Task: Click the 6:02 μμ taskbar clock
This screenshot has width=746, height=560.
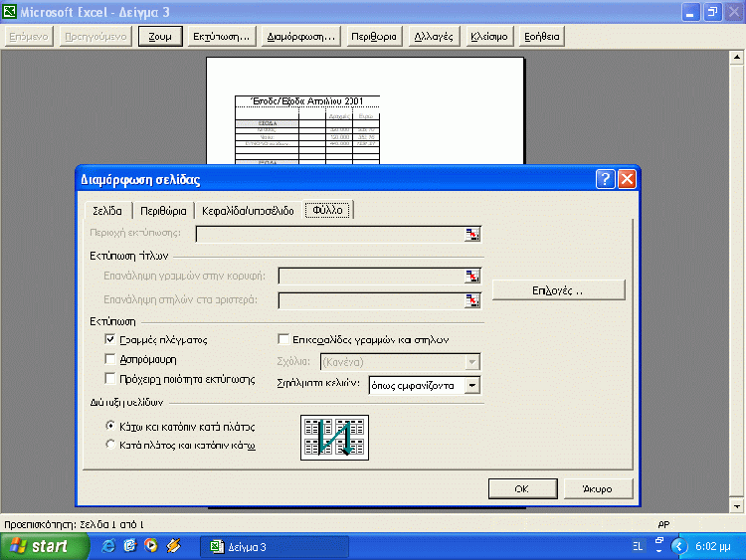Action: pos(713,546)
